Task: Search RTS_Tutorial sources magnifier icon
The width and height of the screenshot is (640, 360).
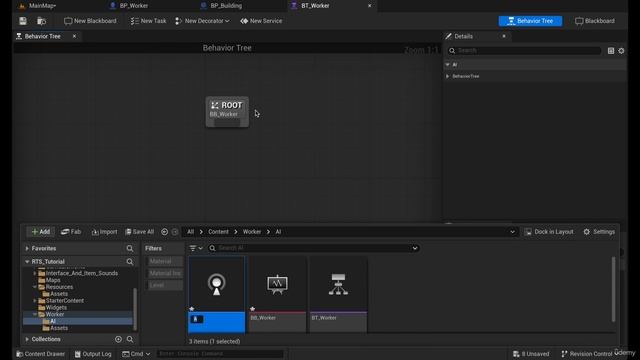Action: pyautogui.click(x=130, y=262)
